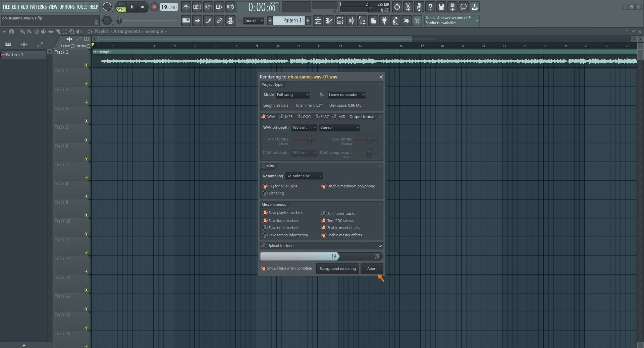The height and width of the screenshot is (348, 644).
Task: Select Pattern 1 in the picker panel
Action: point(23,55)
